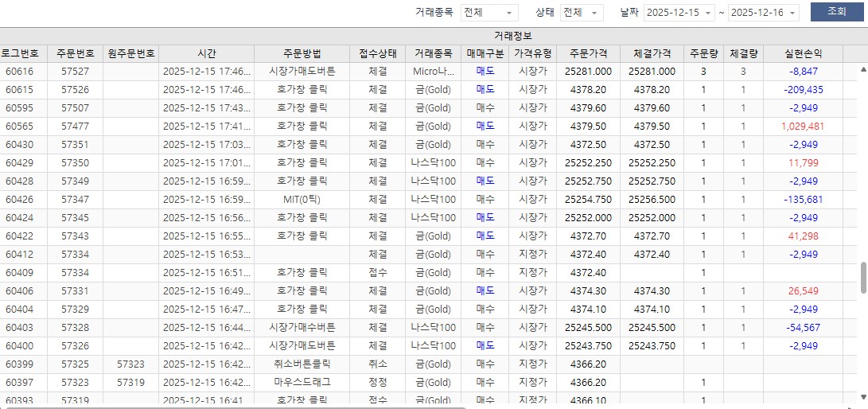Click the 접수상태 column header
This screenshot has width=868, height=409.
point(378,53)
